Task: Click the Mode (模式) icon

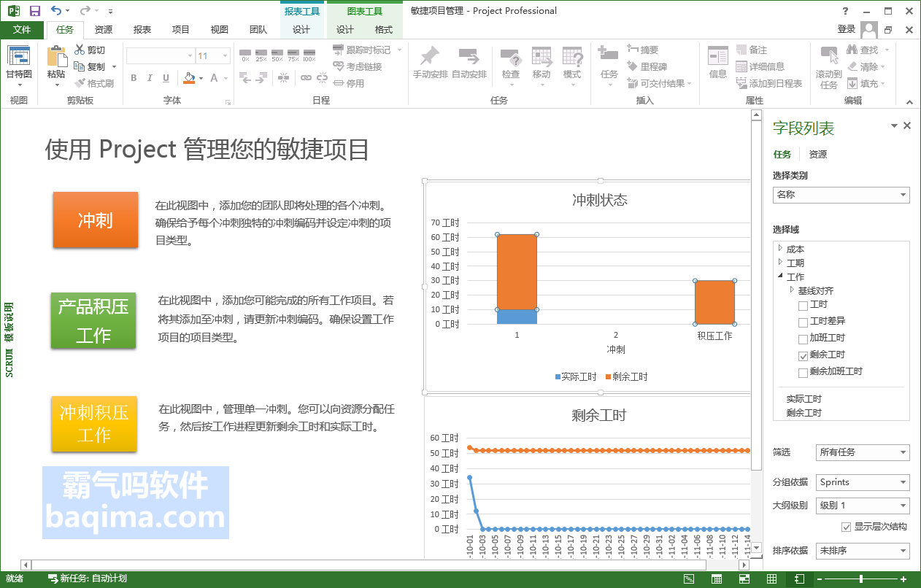Action: (572, 56)
